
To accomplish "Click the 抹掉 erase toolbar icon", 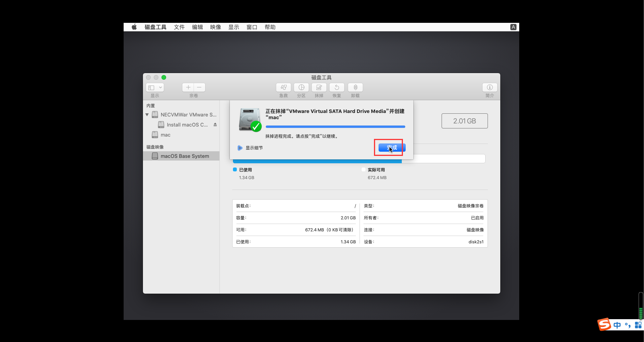I will [319, 87].
